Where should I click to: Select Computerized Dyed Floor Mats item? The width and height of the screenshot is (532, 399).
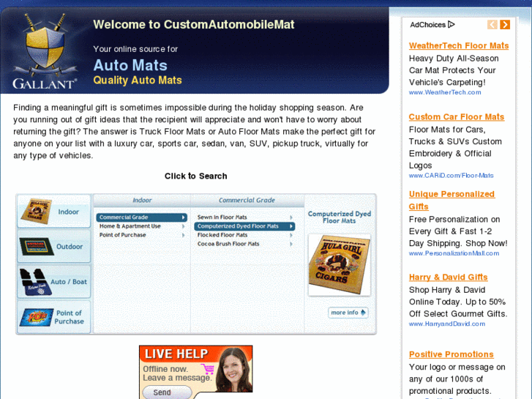244,226
